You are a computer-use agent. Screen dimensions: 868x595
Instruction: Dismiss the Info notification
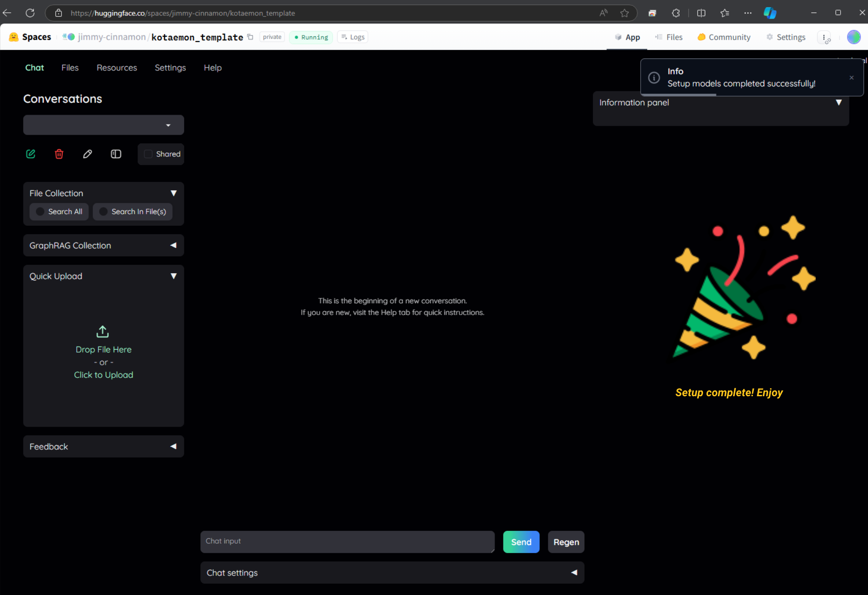click(x=851, y=77)
